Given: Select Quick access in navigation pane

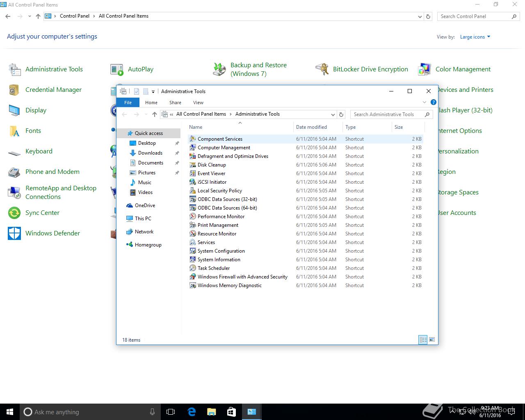Looking at the screenshot, I should (148, 133).
